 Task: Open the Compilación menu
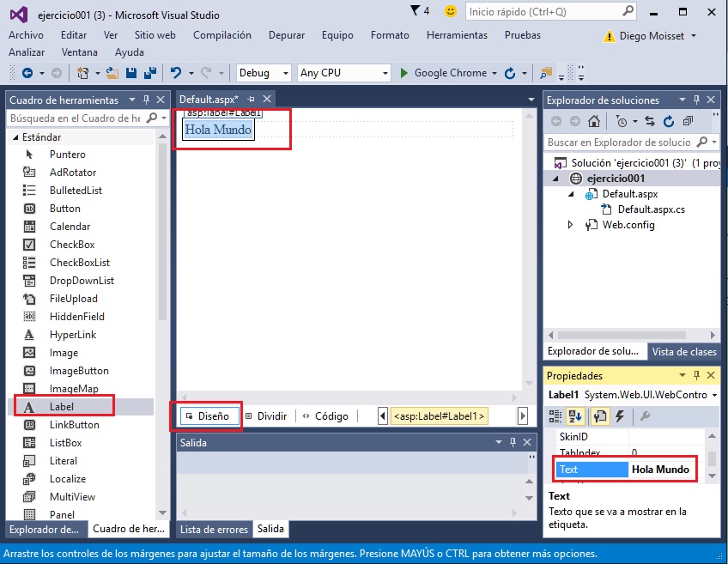(x=222, y=35)
